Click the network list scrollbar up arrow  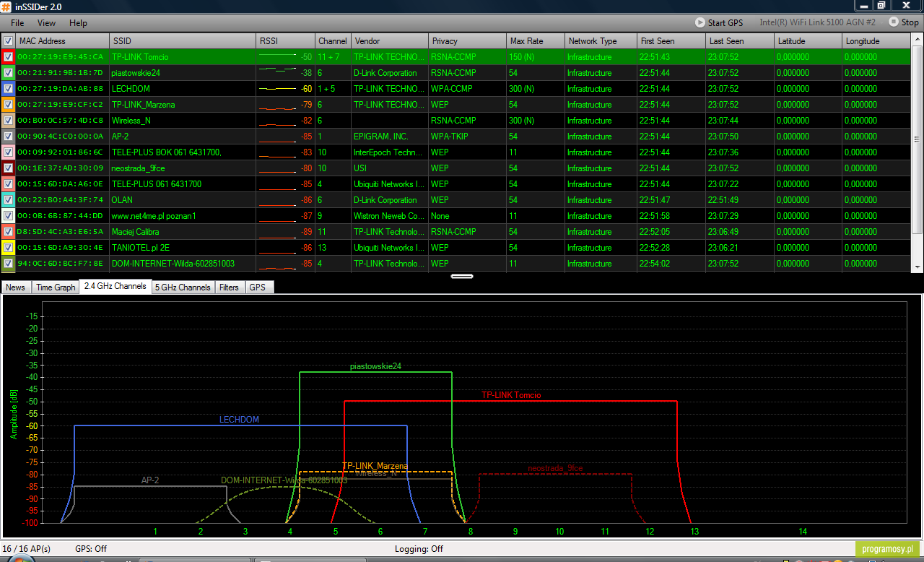(x=918, y=39)
